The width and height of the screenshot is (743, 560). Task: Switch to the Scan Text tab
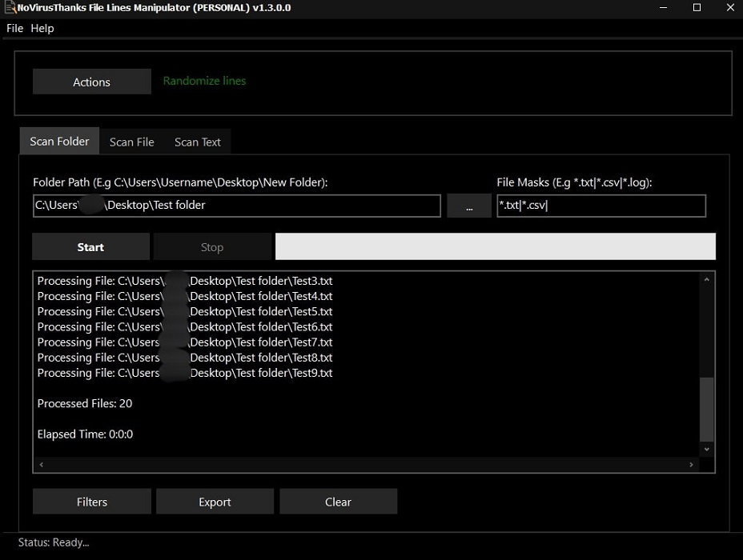click(x=197, y=142)
